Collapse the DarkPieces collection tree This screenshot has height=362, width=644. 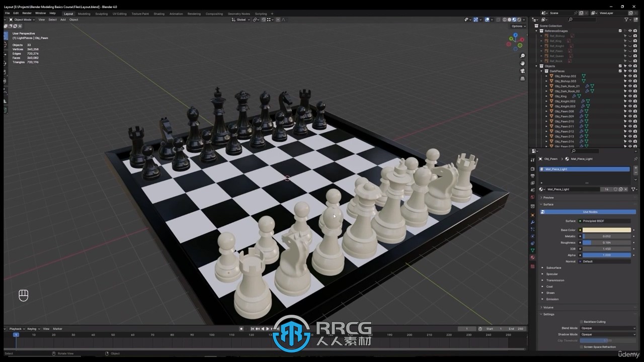point(542,71)
